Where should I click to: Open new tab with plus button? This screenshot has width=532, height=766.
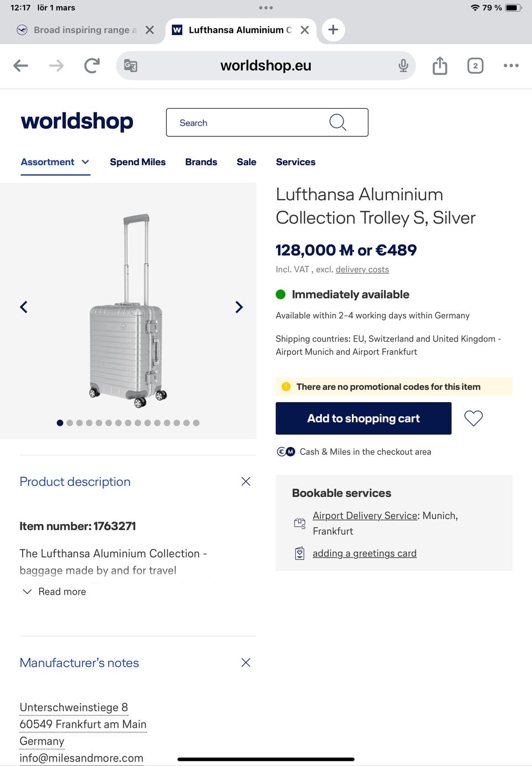click(x=333, y=30)
